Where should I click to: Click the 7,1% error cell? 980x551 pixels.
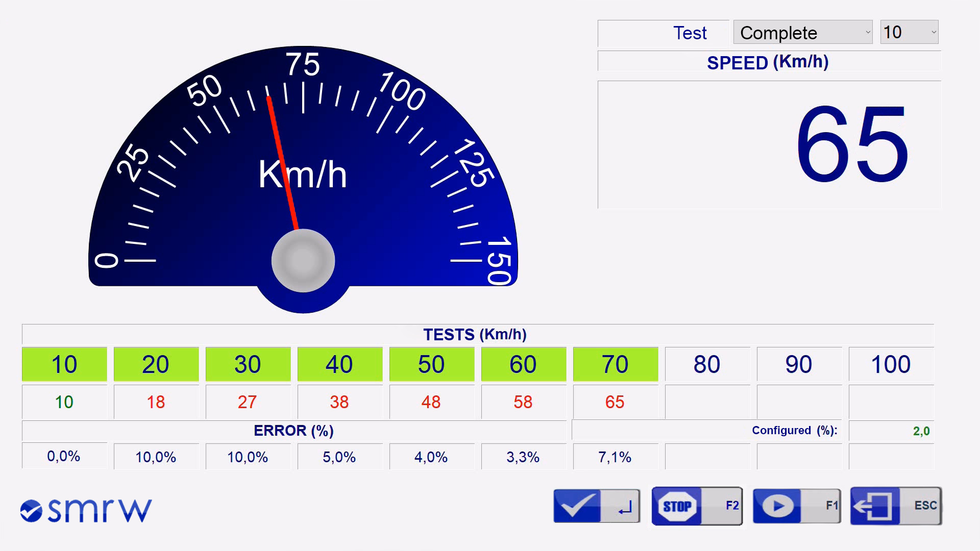[615, 457]
